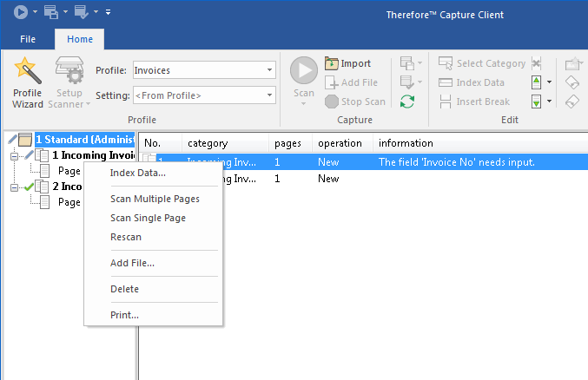Click the Insert Break icon

click(x=446, y=102)
